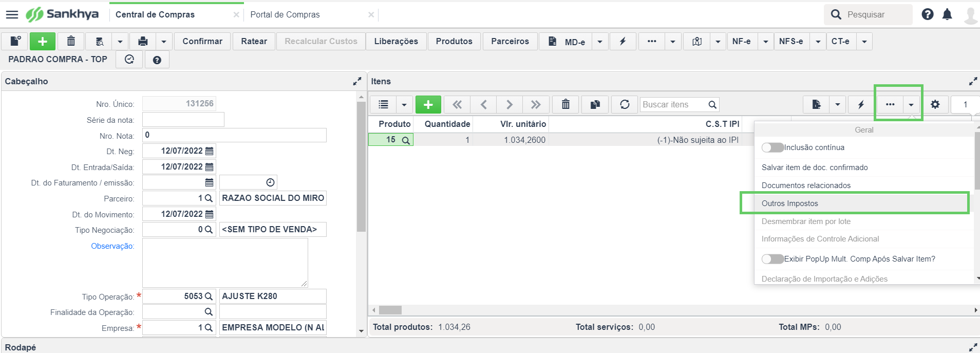Image resolution: width=980 pixels, height=353 pixels.
Task: Open dropdown beside list view icon in Itens
Action: tap(404, 104)
